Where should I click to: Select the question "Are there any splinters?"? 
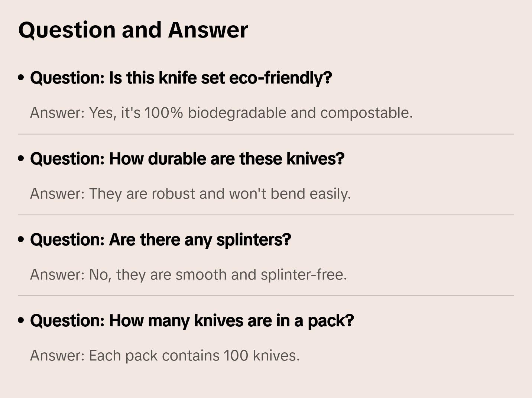[160, 240]
